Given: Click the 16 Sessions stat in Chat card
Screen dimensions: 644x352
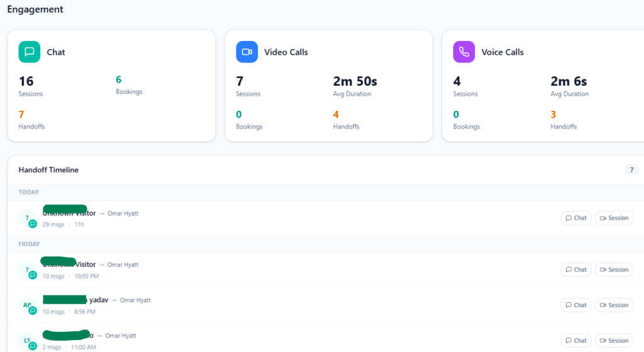Looking at the screenshot, I should point(26,81).
